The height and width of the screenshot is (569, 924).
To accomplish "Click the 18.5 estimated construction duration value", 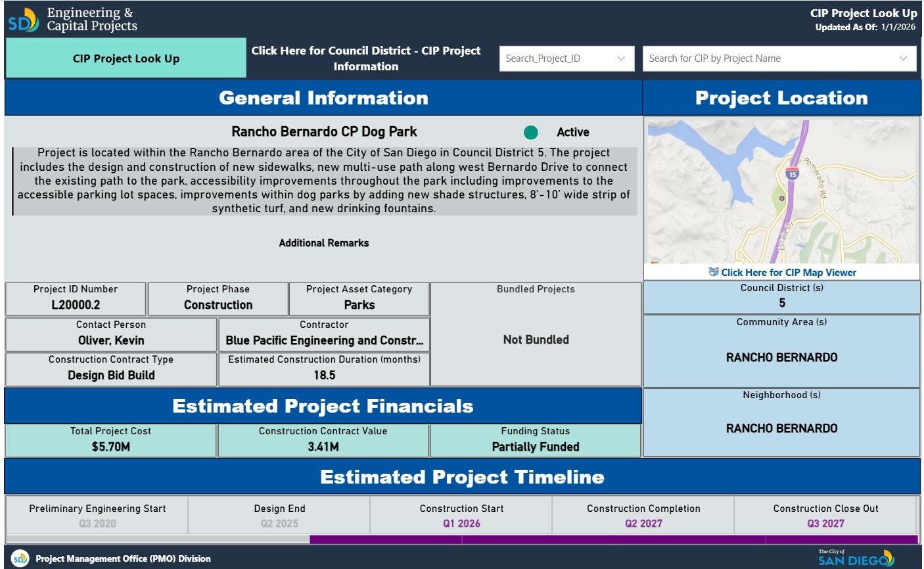I will point(325,375).
